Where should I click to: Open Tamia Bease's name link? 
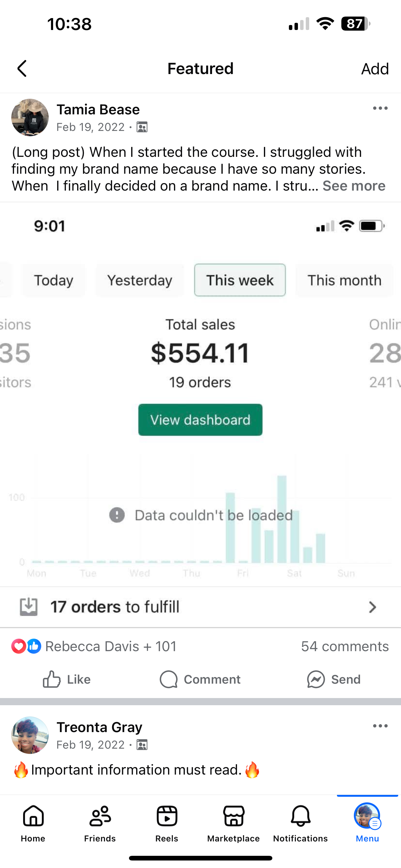tap(98, 109)
